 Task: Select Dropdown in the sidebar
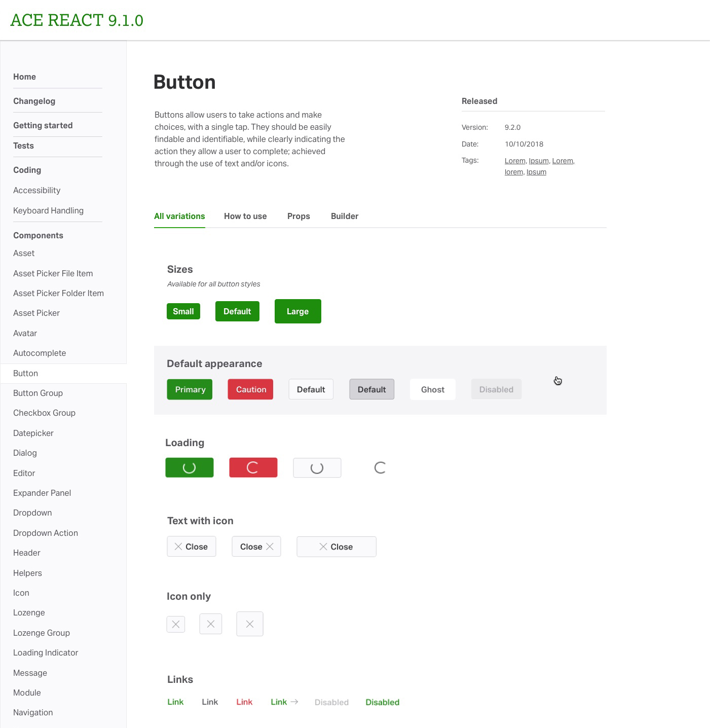tap(32, 513)
